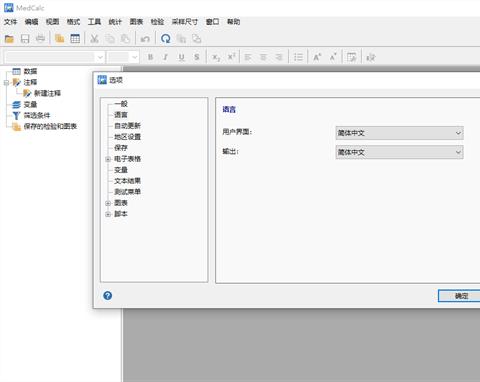The width and height of the screenshot is (480, 382).
Task: Toggle bold formatting (B)
Action: point(150,57)
